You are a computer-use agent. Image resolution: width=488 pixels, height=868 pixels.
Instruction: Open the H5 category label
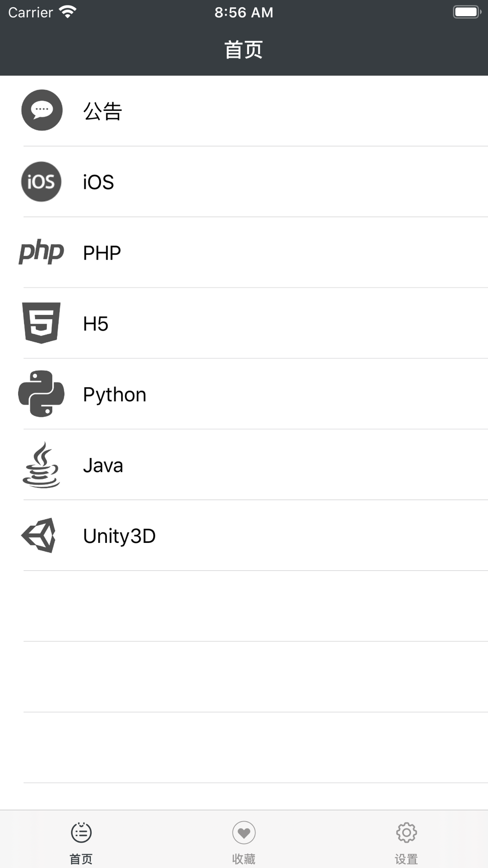(96, 324)
